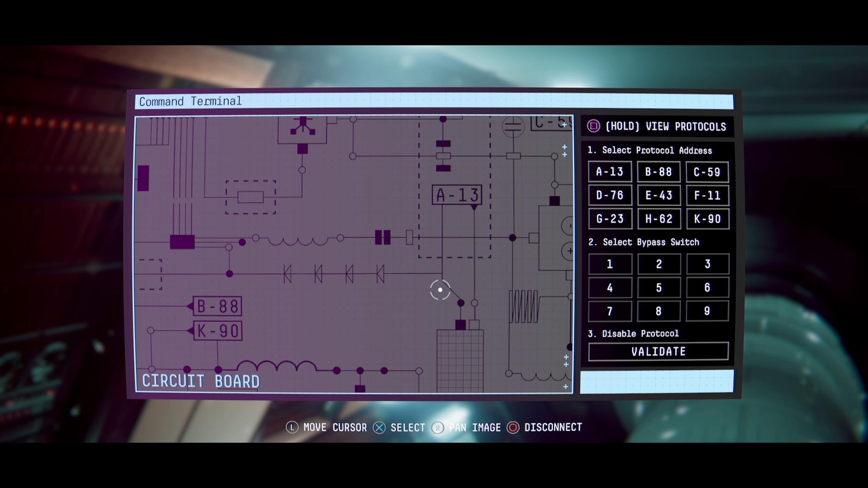Choose protocol address B-88 in the panel
The height and width of the screenshot is (488, 868).
pyautogui.click(x=658, y=172)
